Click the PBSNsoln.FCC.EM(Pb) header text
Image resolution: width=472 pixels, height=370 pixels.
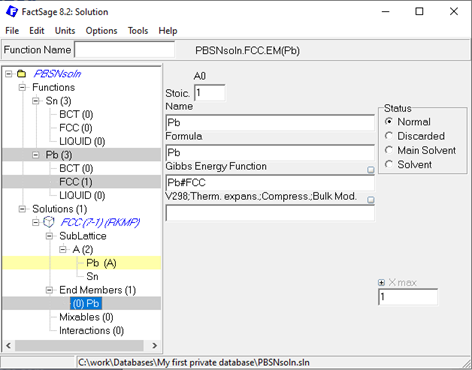(247, 51)
